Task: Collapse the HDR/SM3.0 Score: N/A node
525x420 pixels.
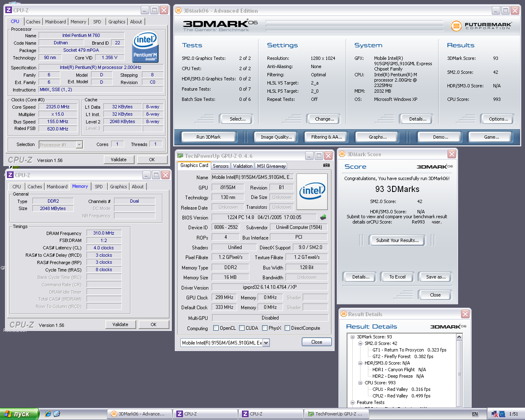Action: (x=360, y=363)
